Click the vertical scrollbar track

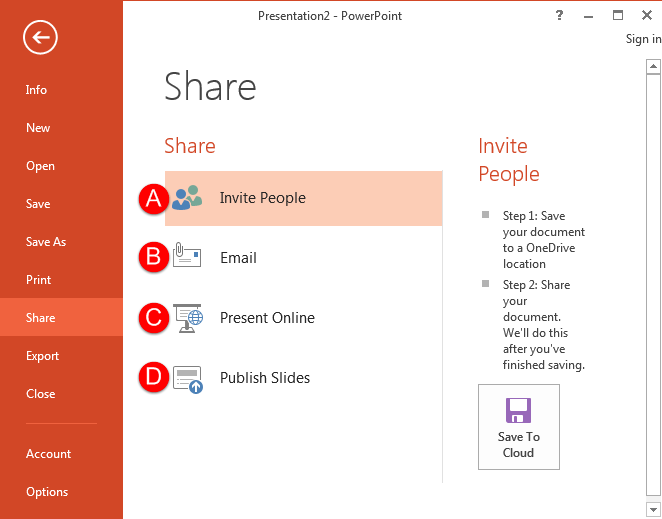click(x=653, y=287)
